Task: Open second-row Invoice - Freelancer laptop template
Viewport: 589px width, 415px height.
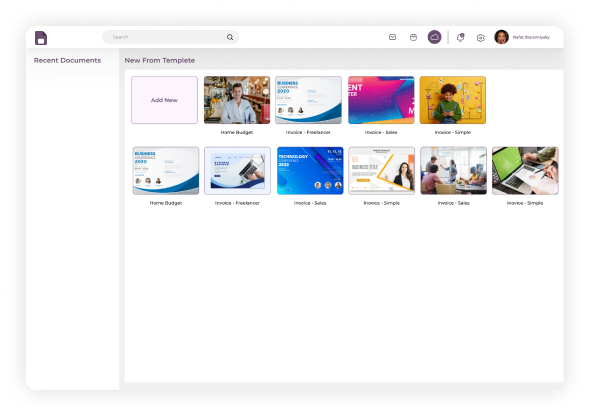Action: click(x=237, y=171)
